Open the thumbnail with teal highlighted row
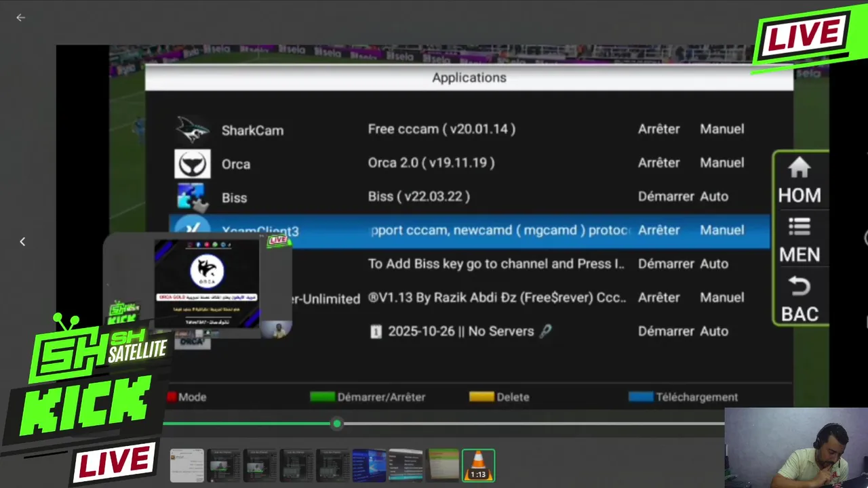 pyautogui.click(x=406, y=466)
